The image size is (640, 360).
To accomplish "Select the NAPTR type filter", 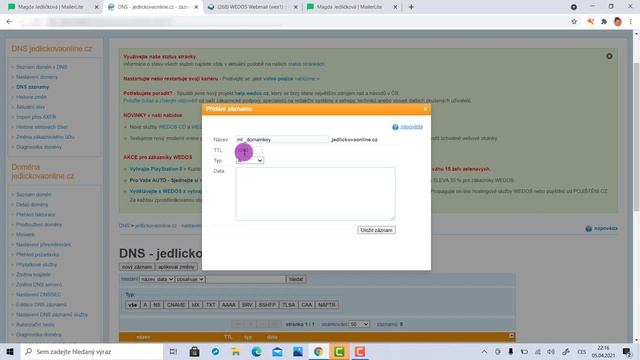I will pyautogui.click(x=327, y=305).
